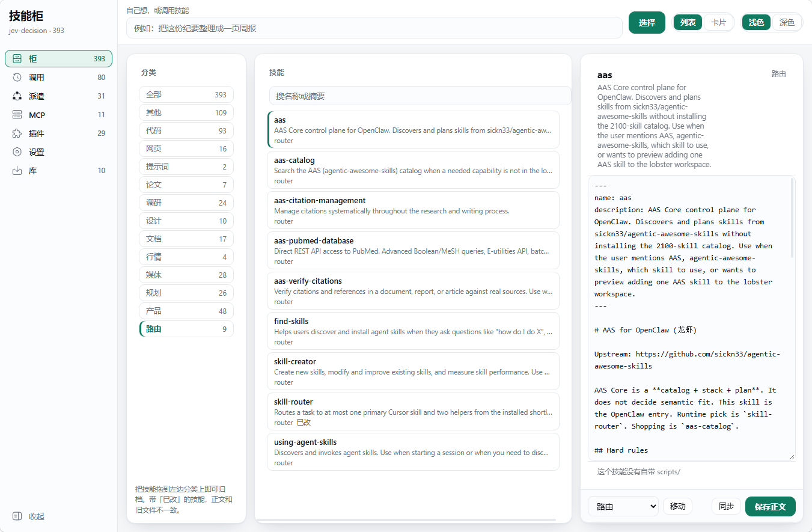
Task: Click the green 选择 button
Action: click(x=647, y=22)
